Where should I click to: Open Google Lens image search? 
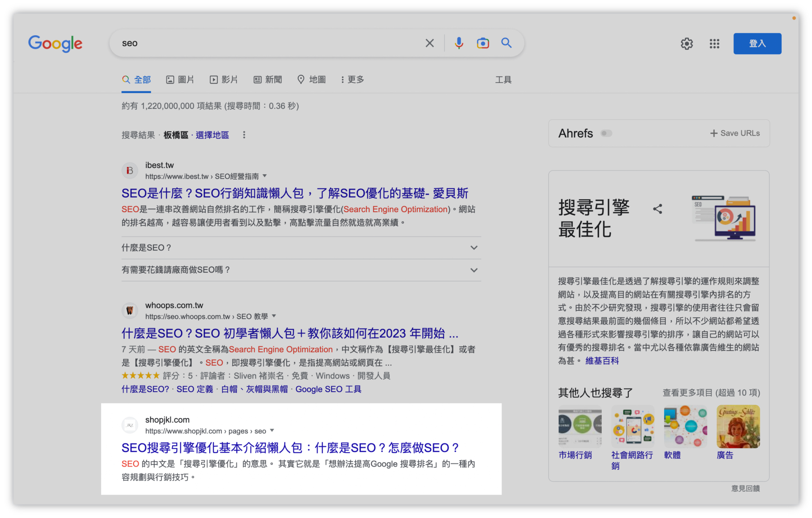click(x=483, y=43)
